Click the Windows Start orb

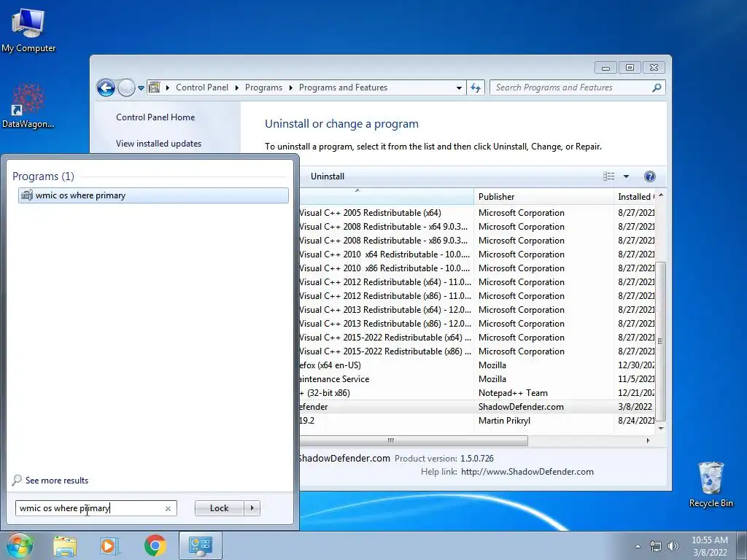(18, 545)
